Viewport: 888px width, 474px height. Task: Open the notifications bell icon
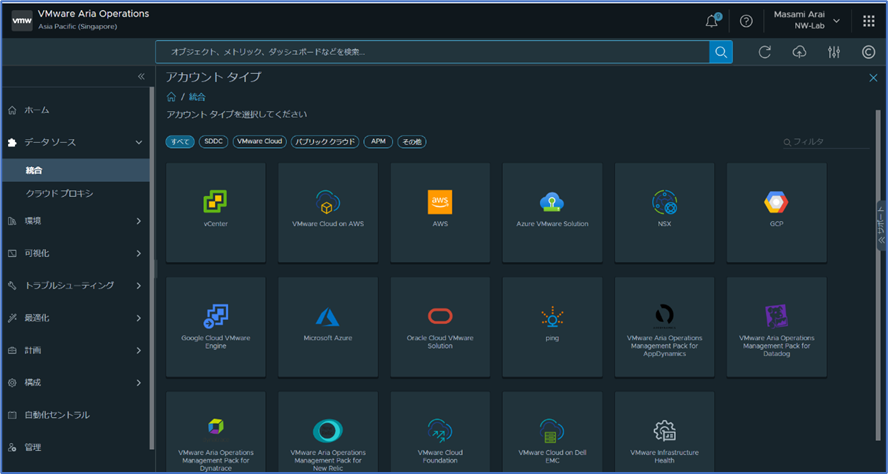712,21
